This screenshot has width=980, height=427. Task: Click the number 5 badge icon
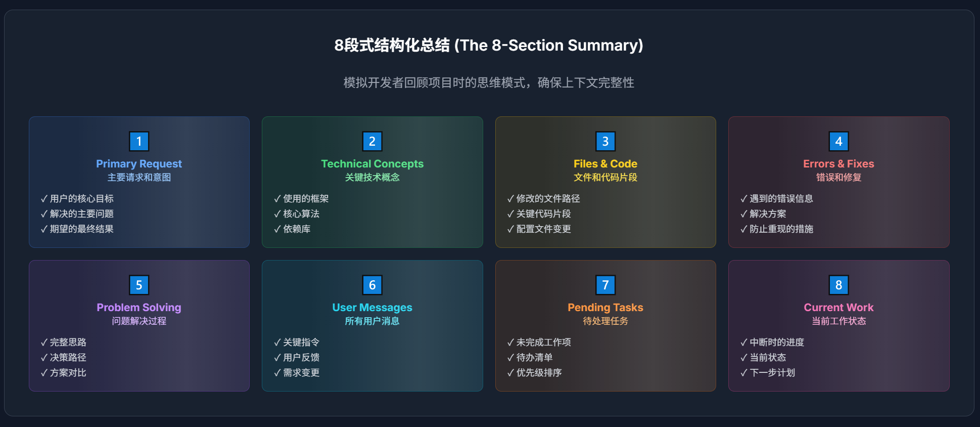click(139, 285)
